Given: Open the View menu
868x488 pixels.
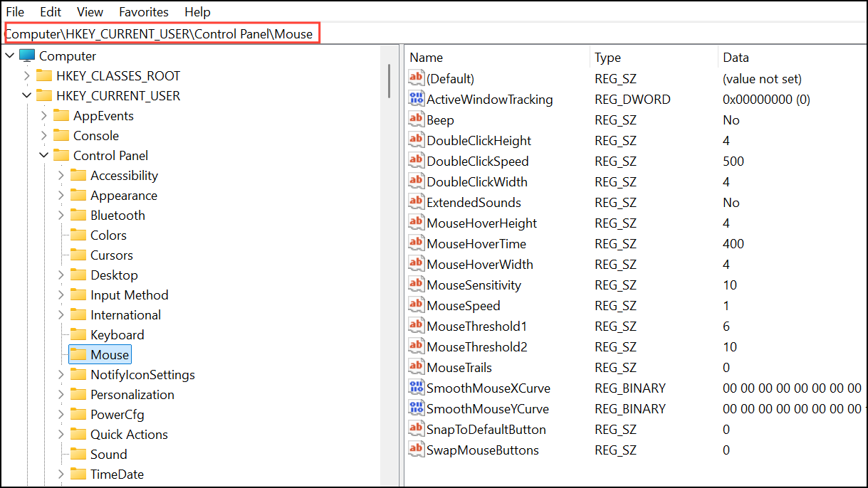Looking at the screenshot, I should click(x=89, y=11).
